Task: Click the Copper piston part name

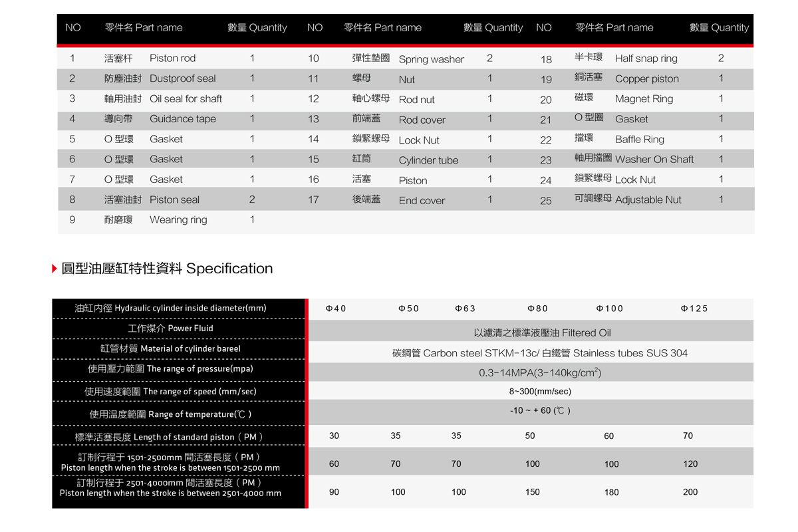Action: point(646,78)
